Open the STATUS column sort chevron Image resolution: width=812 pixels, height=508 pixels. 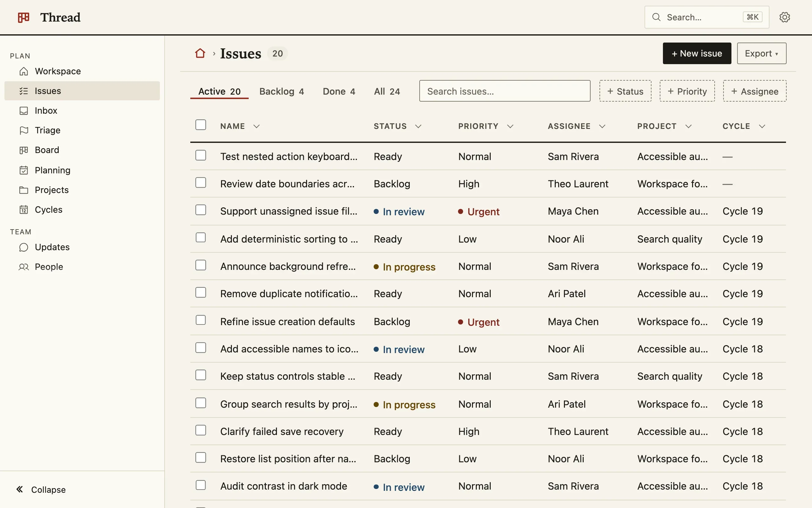(418, 126)
